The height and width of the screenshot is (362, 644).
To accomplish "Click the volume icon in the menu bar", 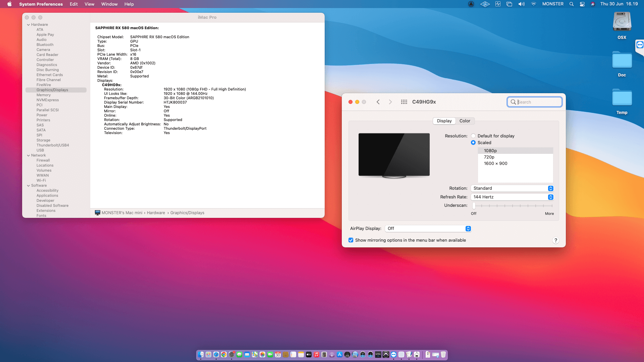I will pyautogui.click(x=521, y=4).
